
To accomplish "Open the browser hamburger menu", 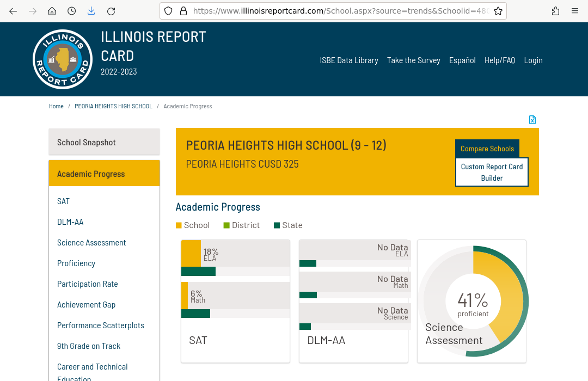I will coord(575,11).
